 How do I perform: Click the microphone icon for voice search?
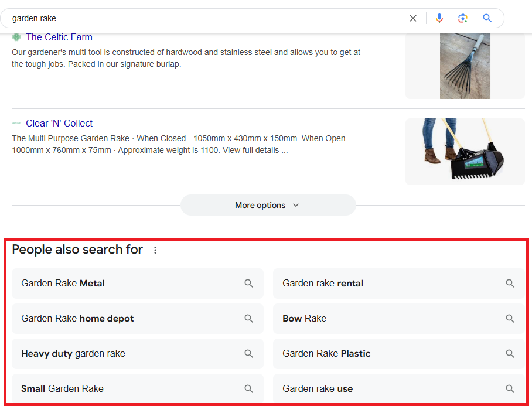pos(439,18)
